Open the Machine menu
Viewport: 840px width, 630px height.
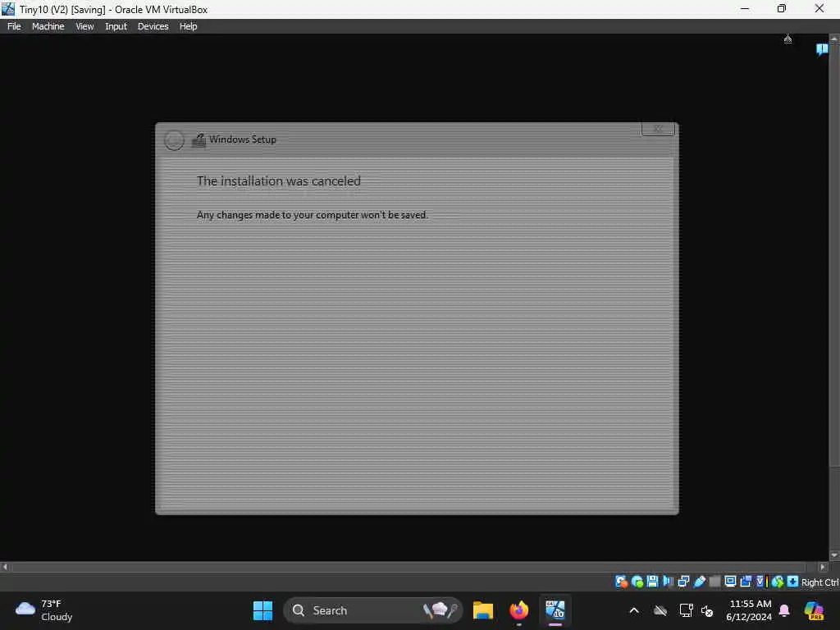coord(48,26)
